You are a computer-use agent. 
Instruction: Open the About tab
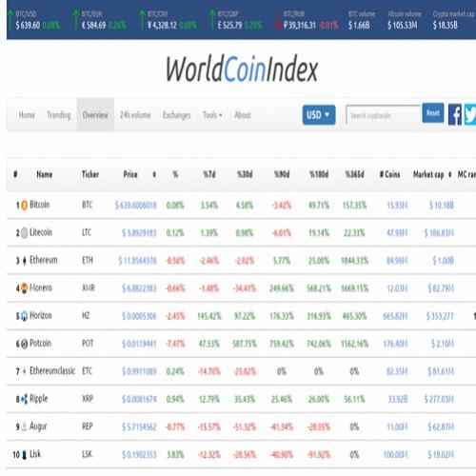pyautogui.click(x=243, y=115)
